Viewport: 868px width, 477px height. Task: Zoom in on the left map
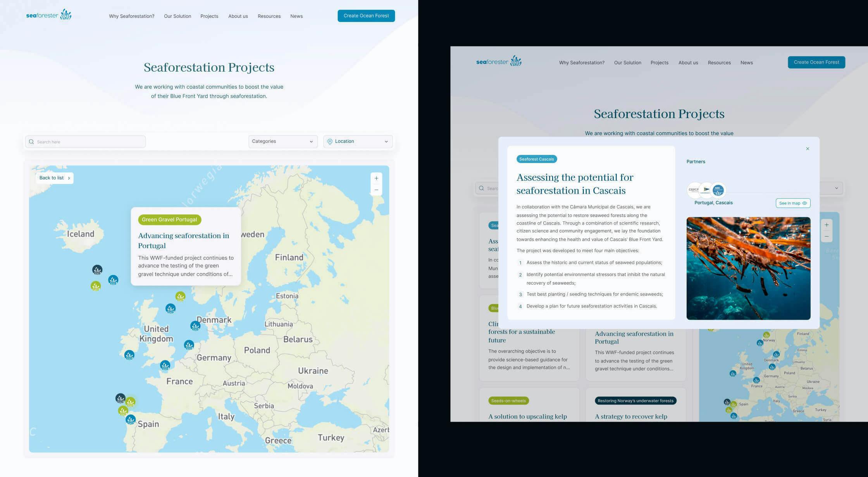click(376, 178)
